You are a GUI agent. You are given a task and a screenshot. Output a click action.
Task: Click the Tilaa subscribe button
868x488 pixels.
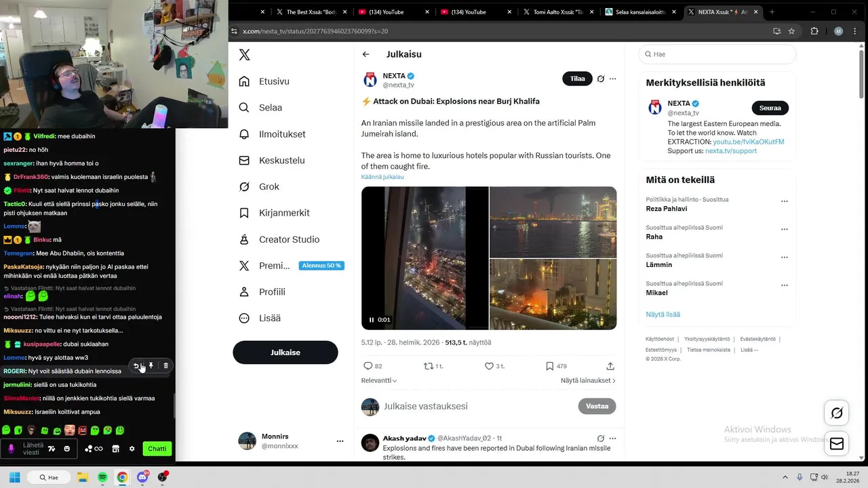click(577, 79)
